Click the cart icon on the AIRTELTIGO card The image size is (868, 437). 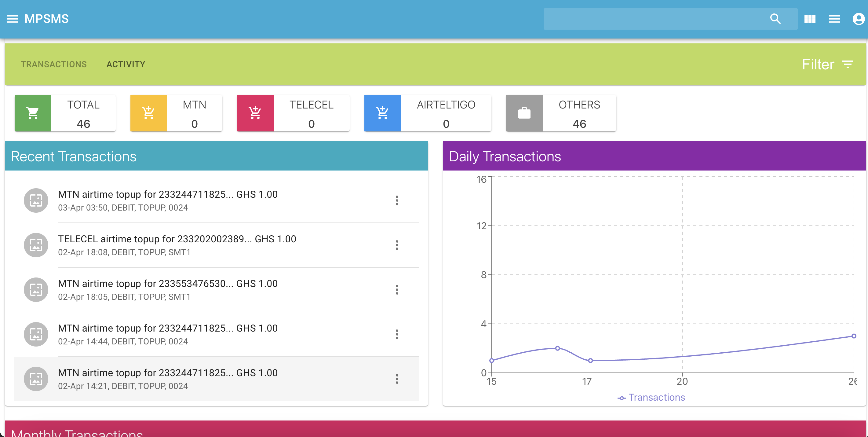[x=382, y=113]
